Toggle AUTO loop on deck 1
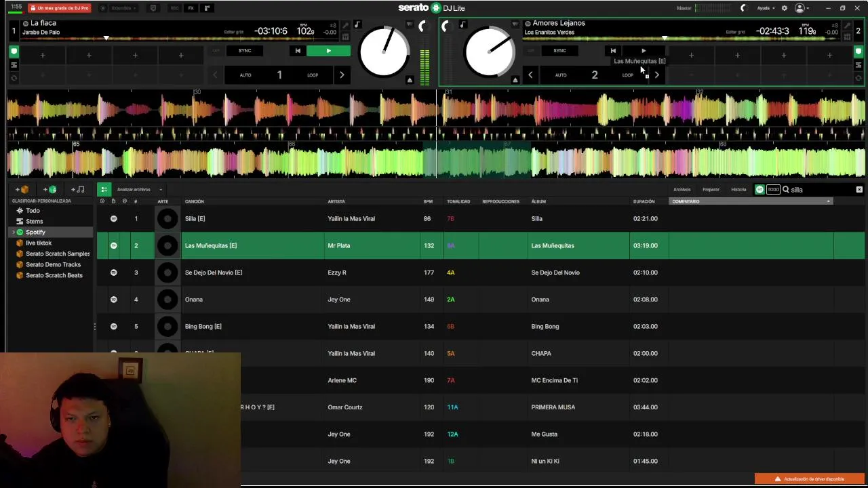This screenshot has height=488, width=868. (x=245, y=75)
